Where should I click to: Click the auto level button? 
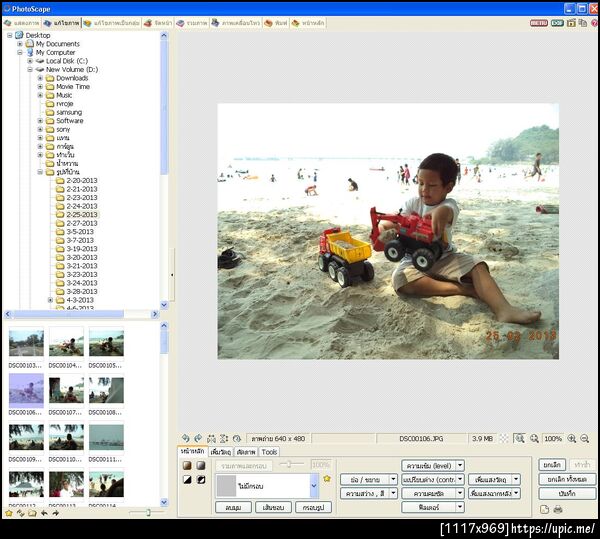pos(429,466)
